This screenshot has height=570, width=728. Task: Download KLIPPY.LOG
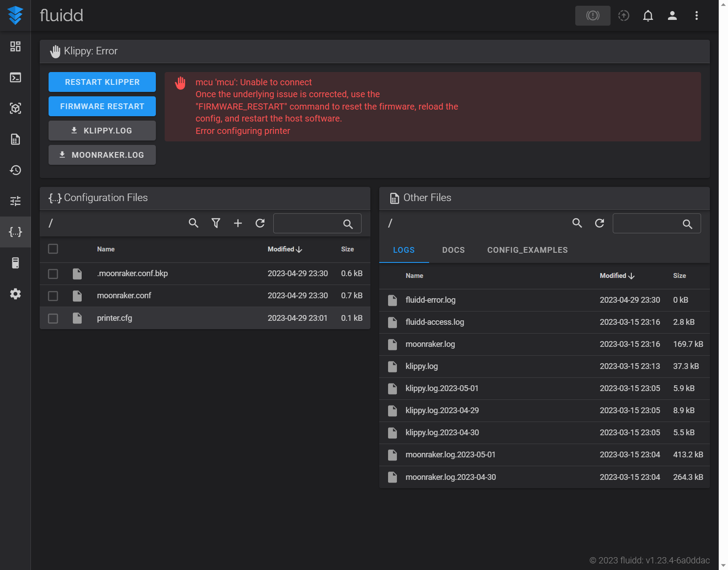click(102, 130)
